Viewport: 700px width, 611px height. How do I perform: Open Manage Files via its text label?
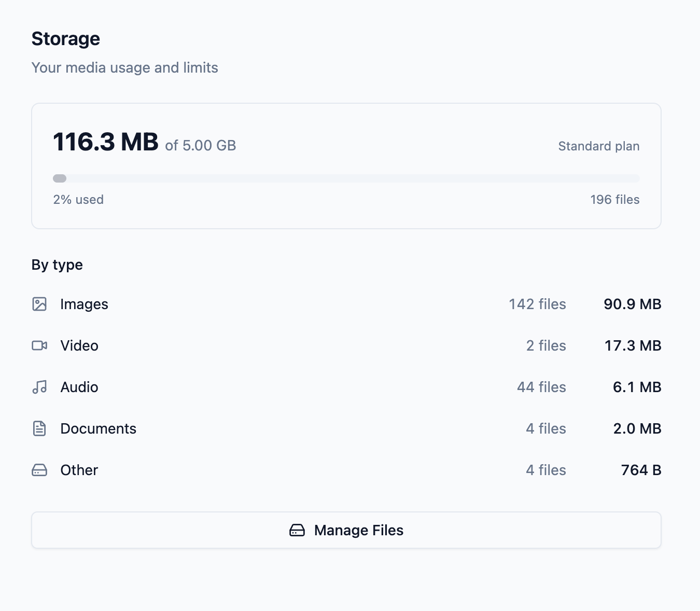358,530
